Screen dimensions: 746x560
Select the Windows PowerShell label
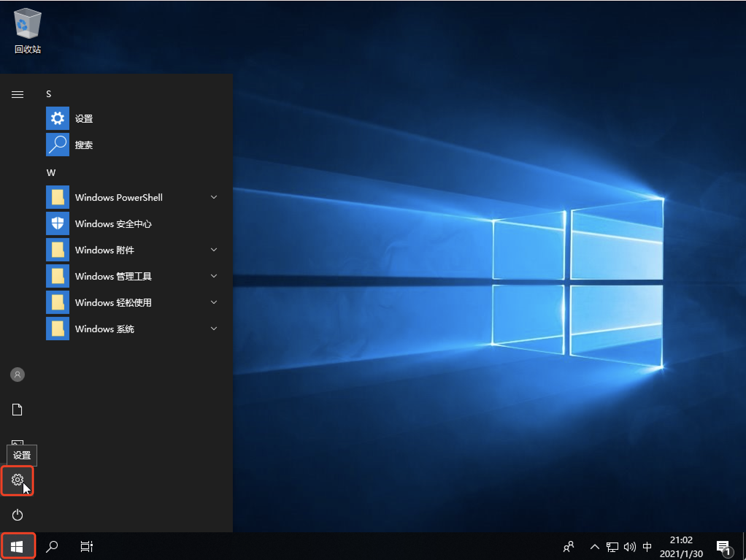coord(119,197)
